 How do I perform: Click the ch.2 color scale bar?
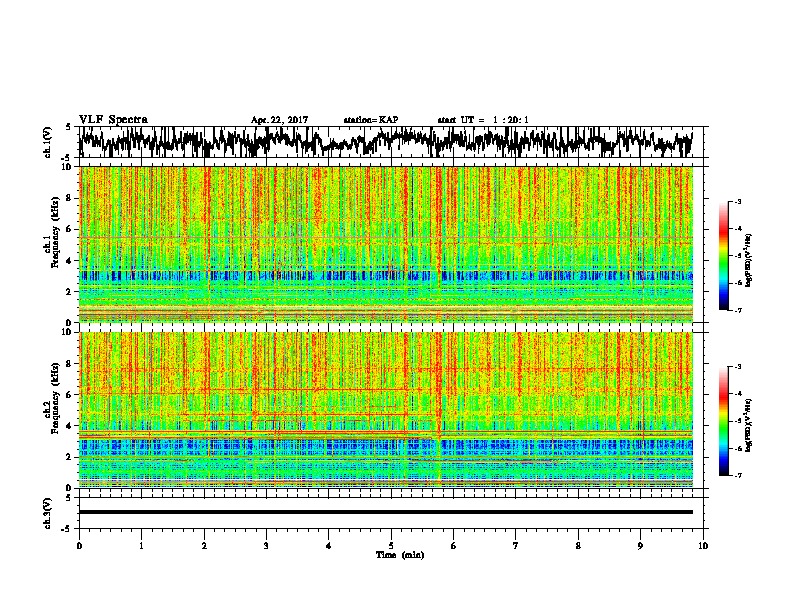[x=723, y=421]
